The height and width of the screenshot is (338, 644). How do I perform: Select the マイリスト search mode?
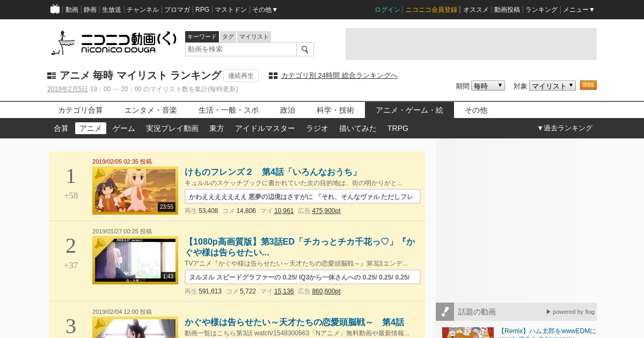coord(254,36)
